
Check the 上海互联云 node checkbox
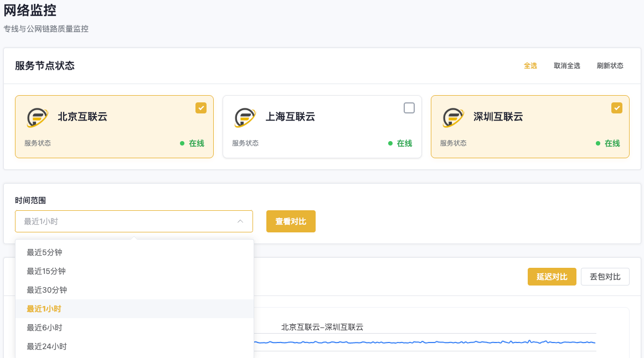(x=409, y=108)
